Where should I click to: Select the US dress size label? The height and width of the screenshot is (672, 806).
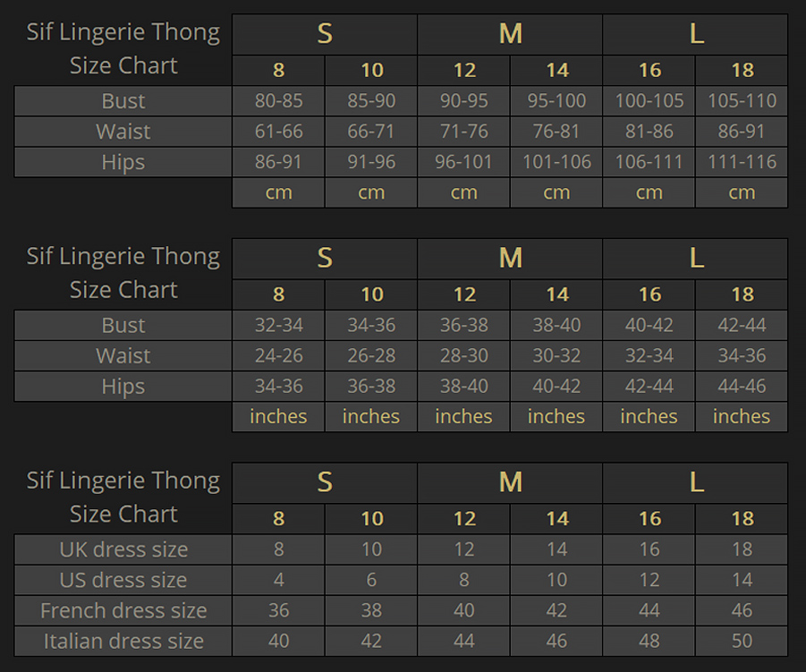123,580
